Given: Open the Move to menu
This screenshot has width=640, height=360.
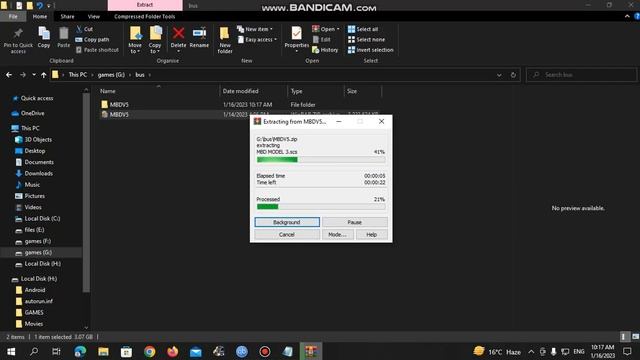Looking at the screenshot, I should pyautogui.click(x=135, y=40).
